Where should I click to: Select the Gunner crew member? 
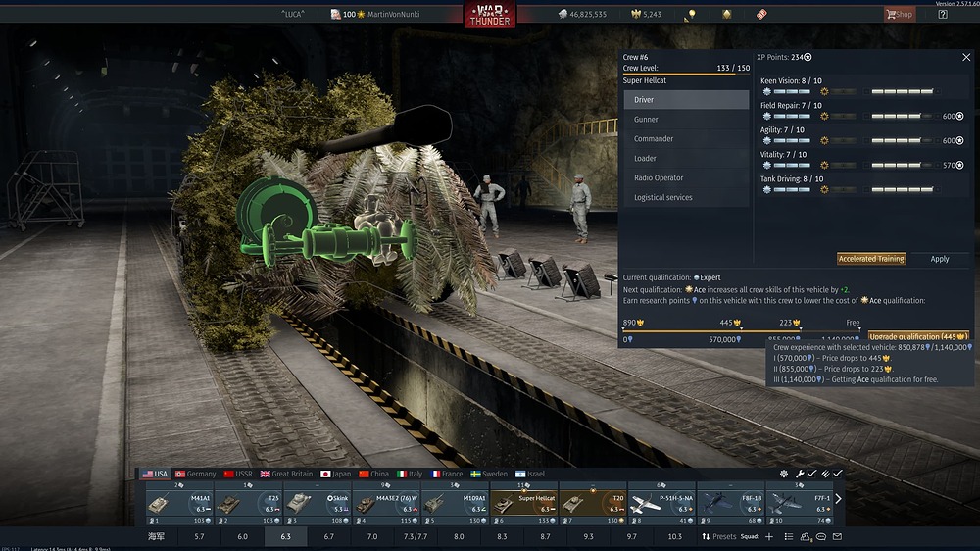(686, 119)
